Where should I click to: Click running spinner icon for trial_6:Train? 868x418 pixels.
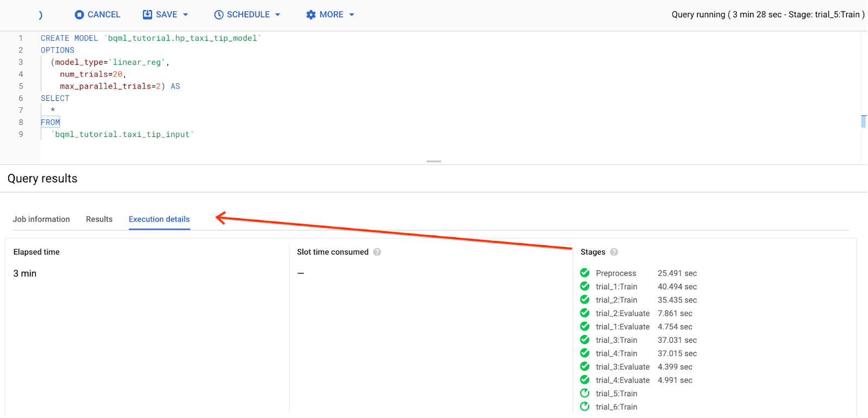click(585, 406)
